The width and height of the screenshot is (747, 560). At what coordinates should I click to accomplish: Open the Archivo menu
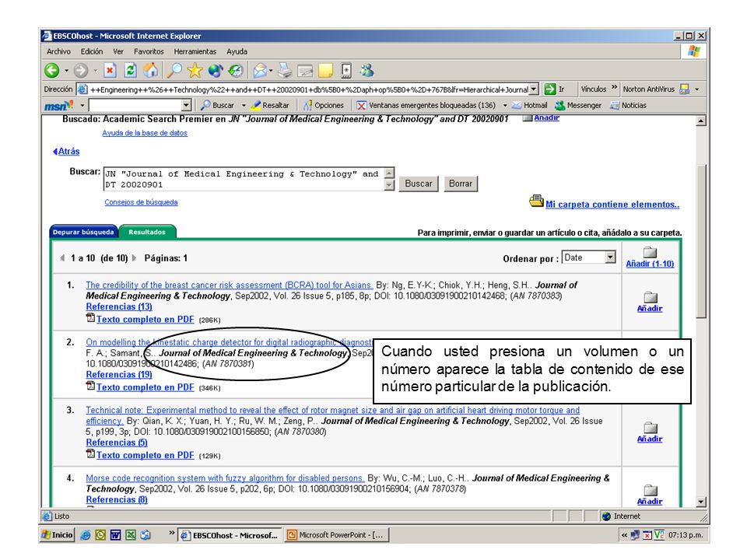(58, 51)
